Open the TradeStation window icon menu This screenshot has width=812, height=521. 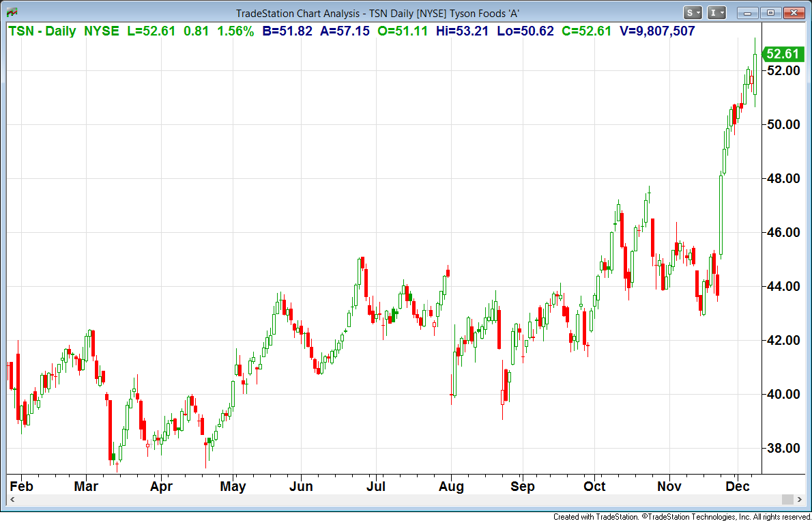click(13, 12)
